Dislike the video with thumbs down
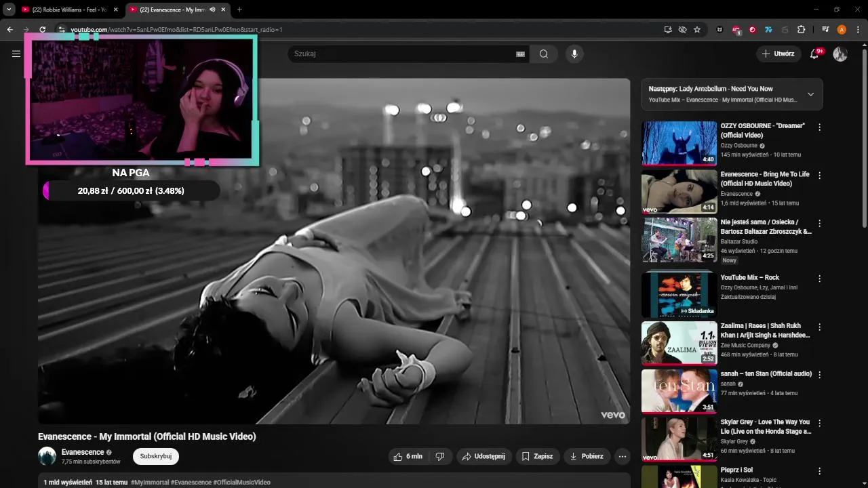 click(x=440, y=457)
